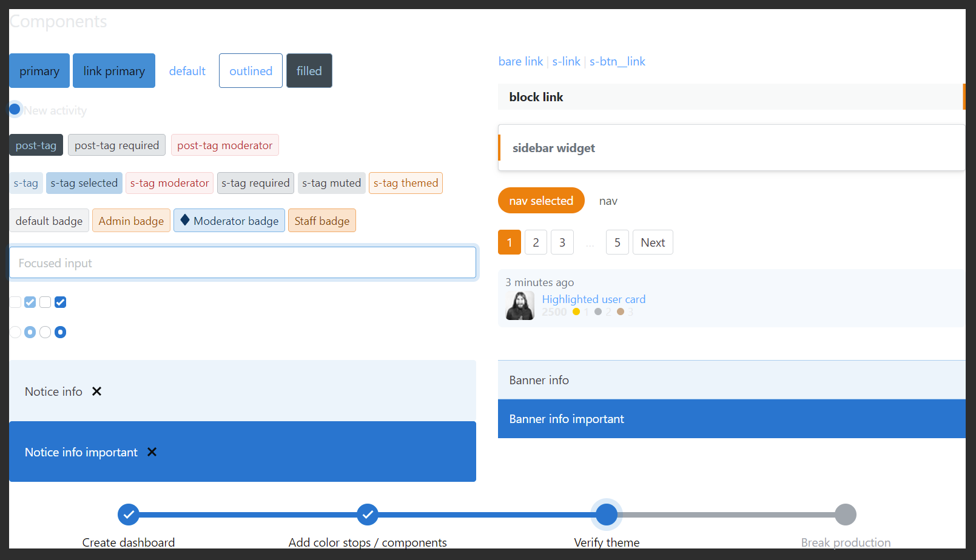Close the Notice info important banner
The height and width of the screenshot is (560, 976).
(x=152, y=452)
